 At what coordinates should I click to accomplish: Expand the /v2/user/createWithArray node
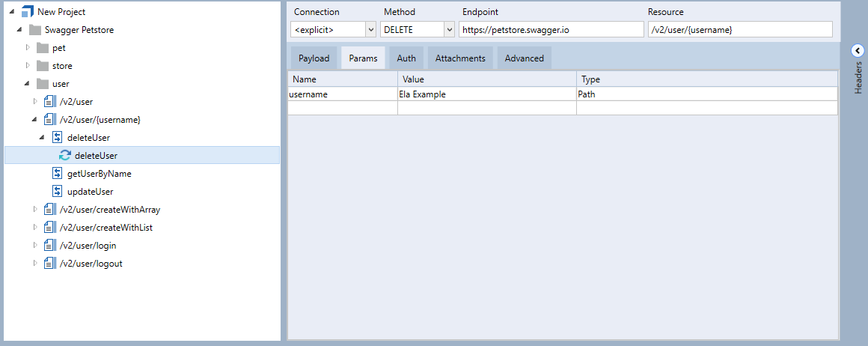coord(35,209)
